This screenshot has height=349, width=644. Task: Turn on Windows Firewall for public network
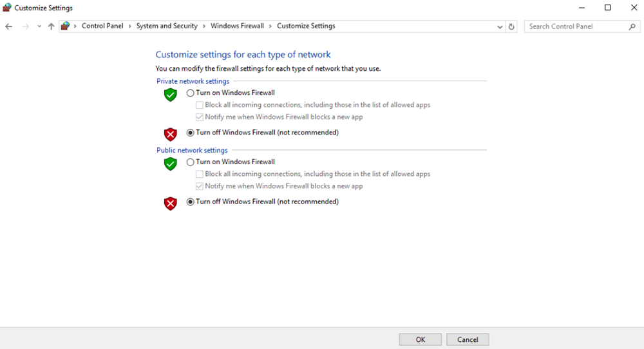coord(191,162)
